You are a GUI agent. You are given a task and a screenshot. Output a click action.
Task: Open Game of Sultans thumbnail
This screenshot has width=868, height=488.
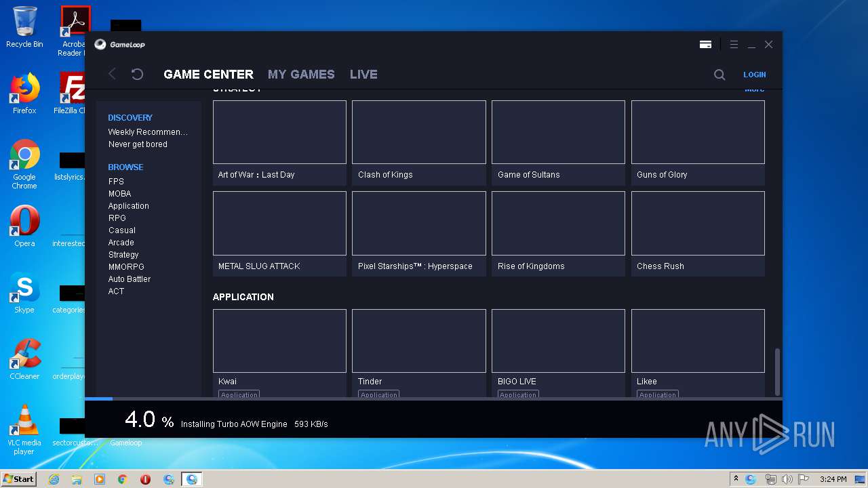click(x=558, y=132)
